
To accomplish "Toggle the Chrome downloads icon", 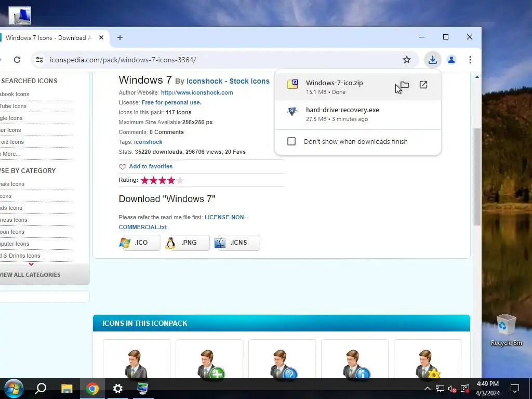I will pos(432,60).
